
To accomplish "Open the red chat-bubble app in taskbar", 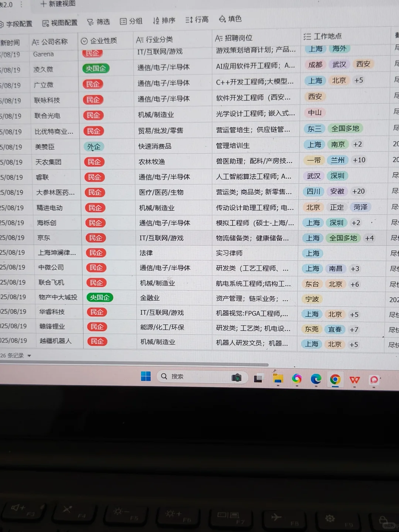I will click(374, 380).
